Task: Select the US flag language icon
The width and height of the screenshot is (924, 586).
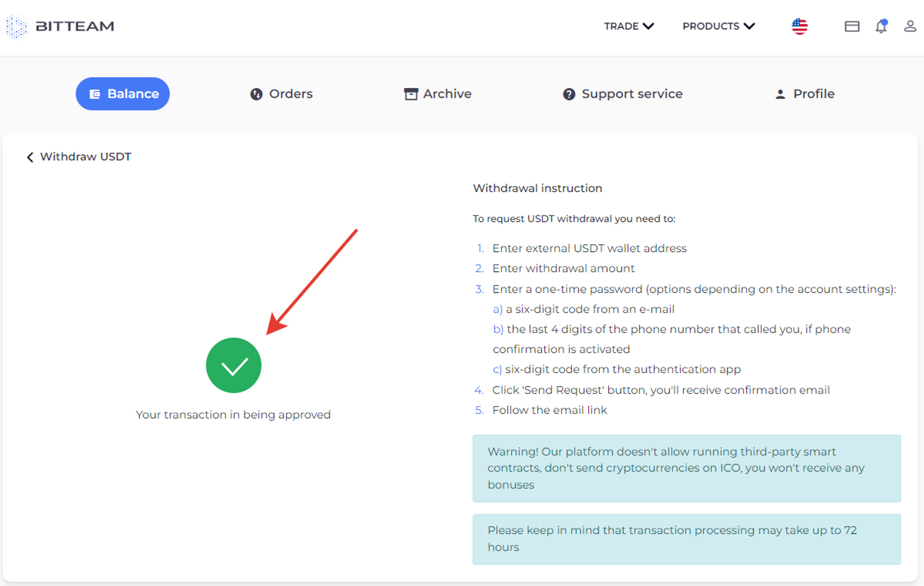Action: pyautogui.click(x=800, y=26)
